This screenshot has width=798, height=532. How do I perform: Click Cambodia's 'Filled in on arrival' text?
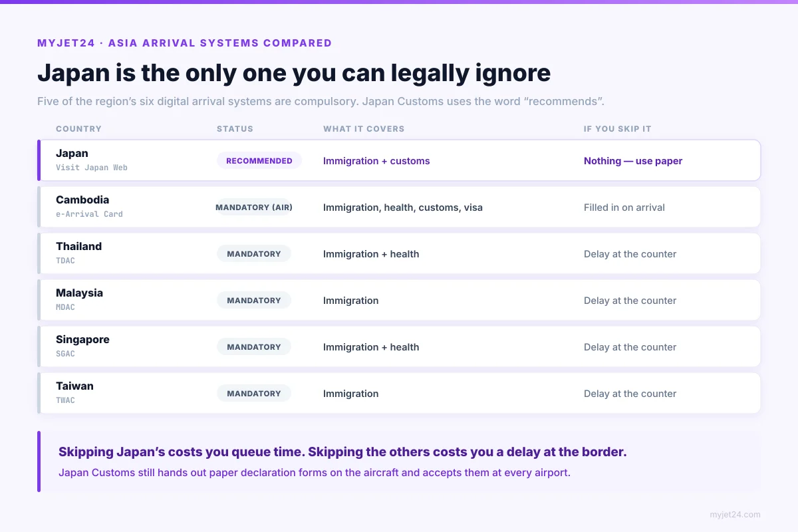624,207
